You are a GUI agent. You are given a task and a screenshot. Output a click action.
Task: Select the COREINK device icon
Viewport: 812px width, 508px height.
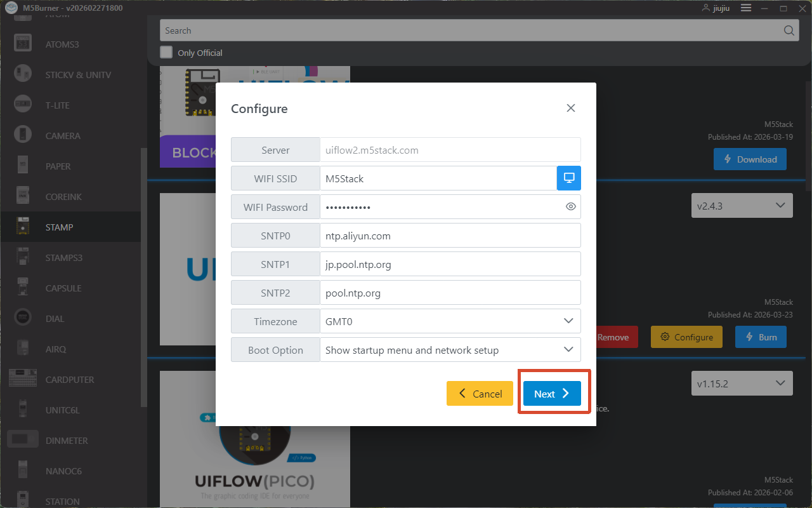click(x=23, y=197)
